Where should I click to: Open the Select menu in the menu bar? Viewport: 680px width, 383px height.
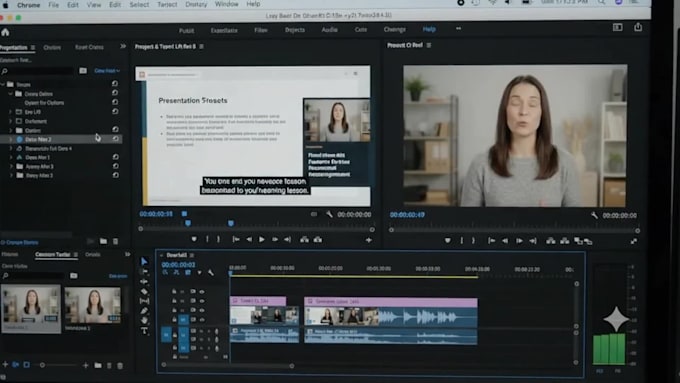pyautogui.click(x=139, y=5)
